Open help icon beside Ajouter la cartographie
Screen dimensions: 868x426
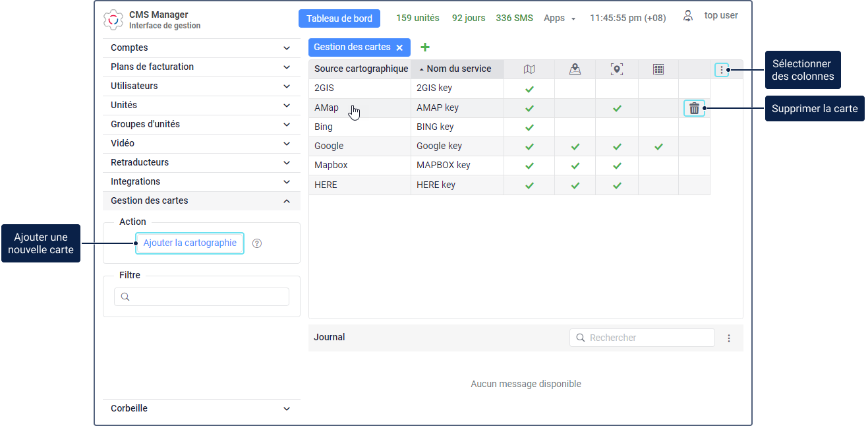[x=257, y=243]
